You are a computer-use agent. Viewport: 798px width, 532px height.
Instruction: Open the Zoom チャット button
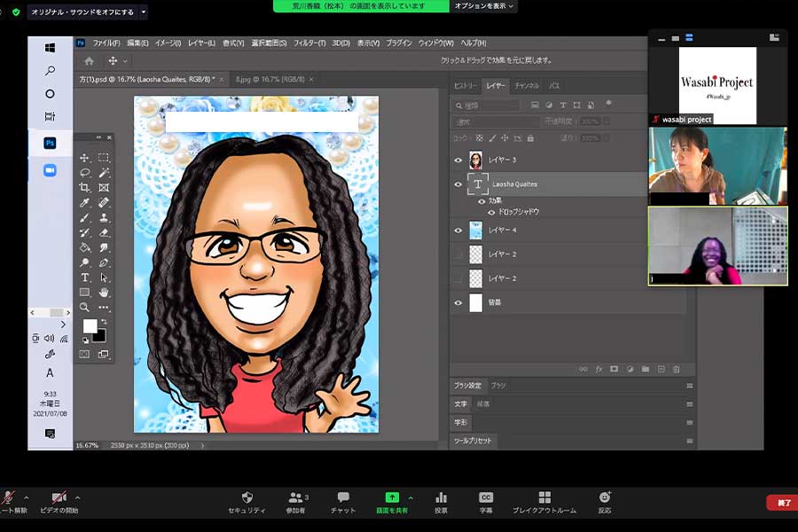[x=343, y=502]
